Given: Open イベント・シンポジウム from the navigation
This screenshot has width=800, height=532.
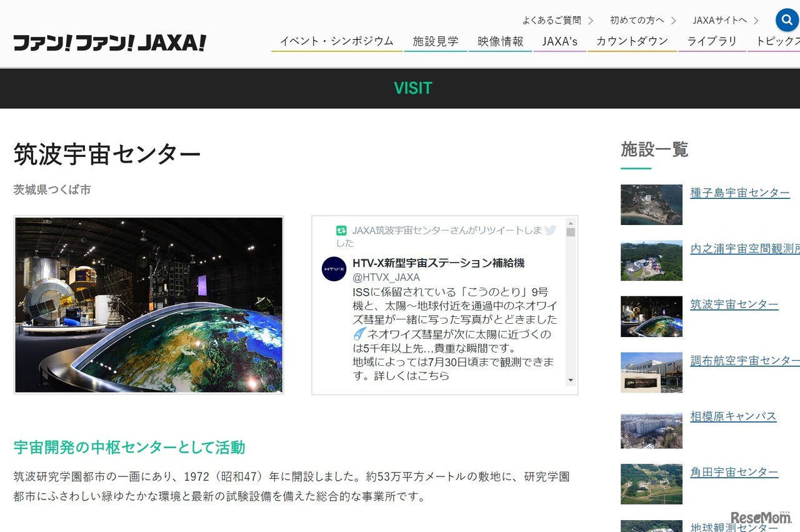Looking at the screenshot, I should pos(336,41).
